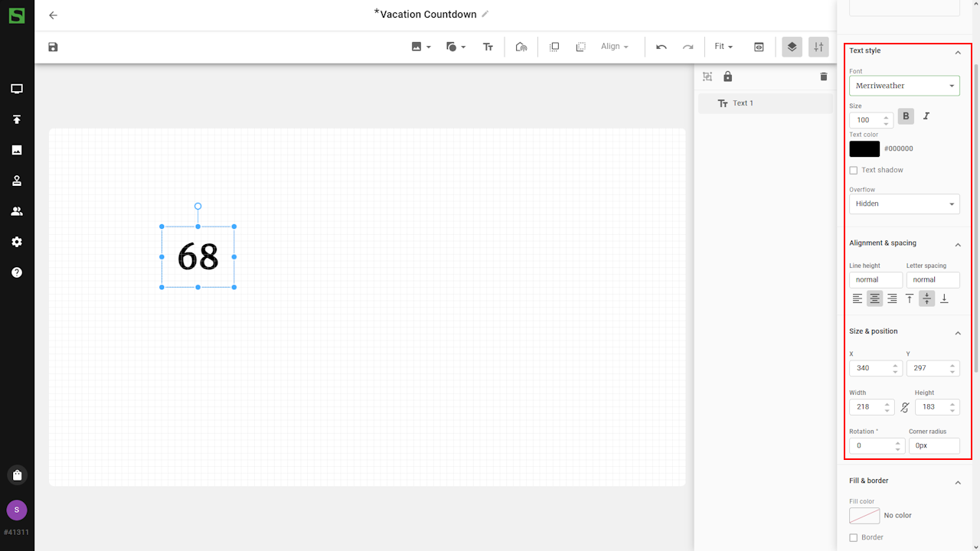Click the lock layer icon

pyautogui.click(x=727, y=77)
